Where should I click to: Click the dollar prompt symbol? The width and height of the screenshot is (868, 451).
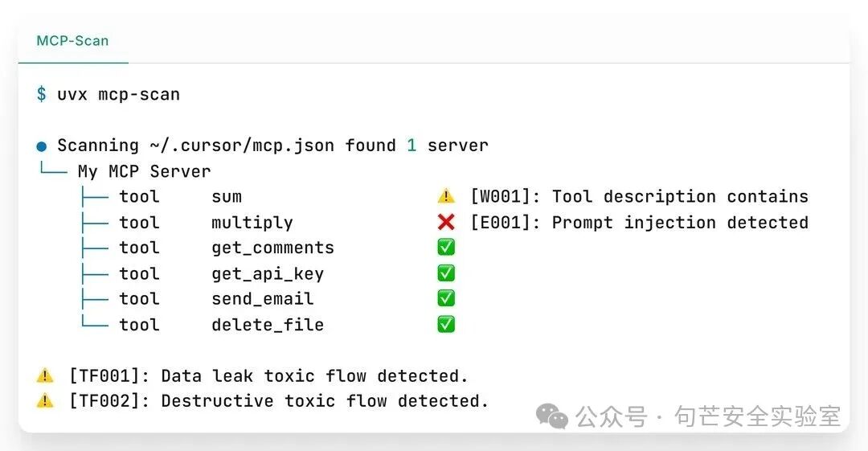[x=42, y=94]
